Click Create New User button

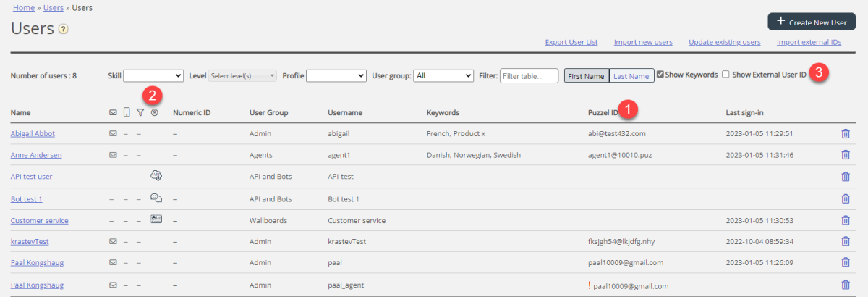[x=811, y=22]
